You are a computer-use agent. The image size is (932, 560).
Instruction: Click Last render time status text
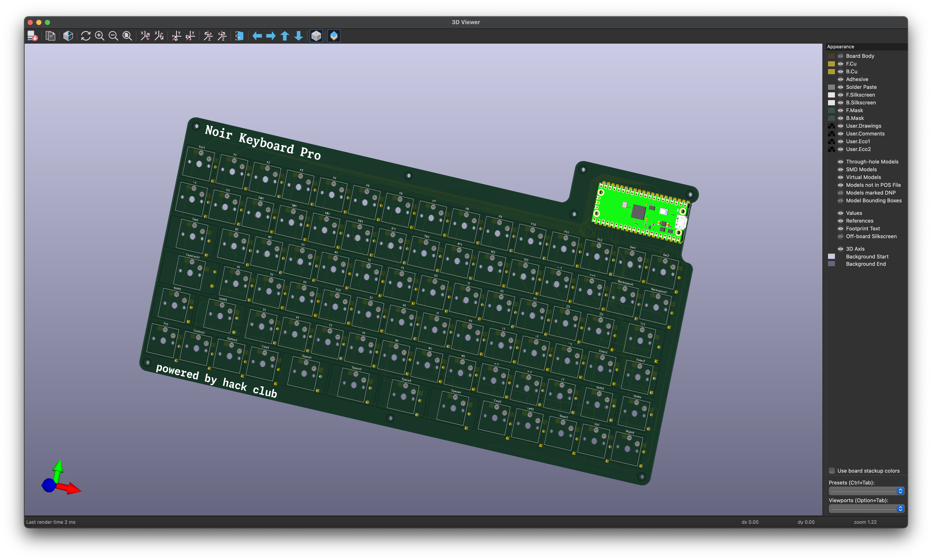51,522
